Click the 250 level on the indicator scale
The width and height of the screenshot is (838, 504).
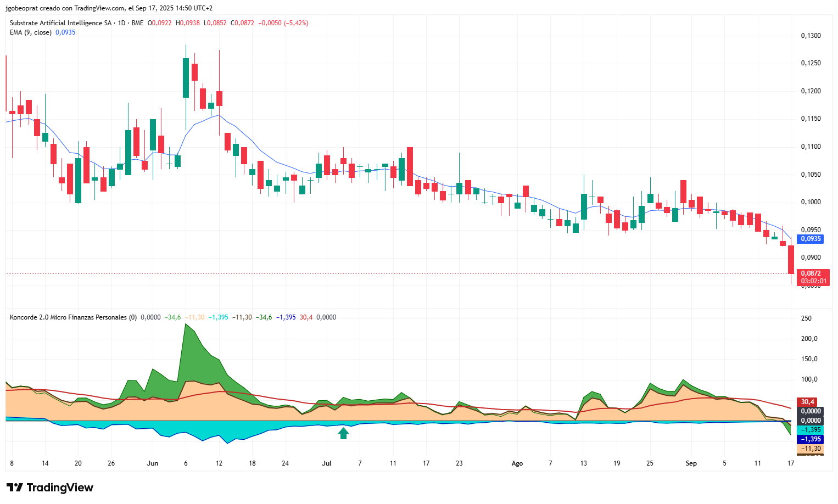coord(806,318)
